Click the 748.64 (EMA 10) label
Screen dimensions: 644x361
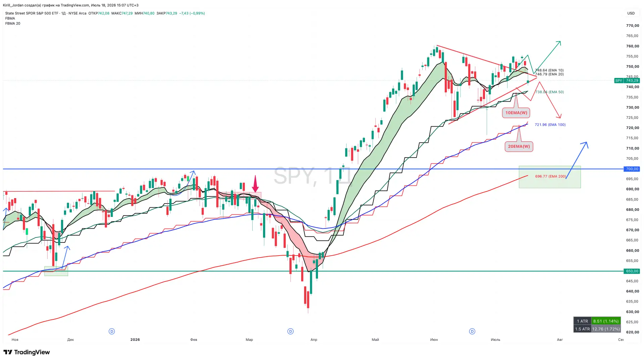(x=549, y=71)
